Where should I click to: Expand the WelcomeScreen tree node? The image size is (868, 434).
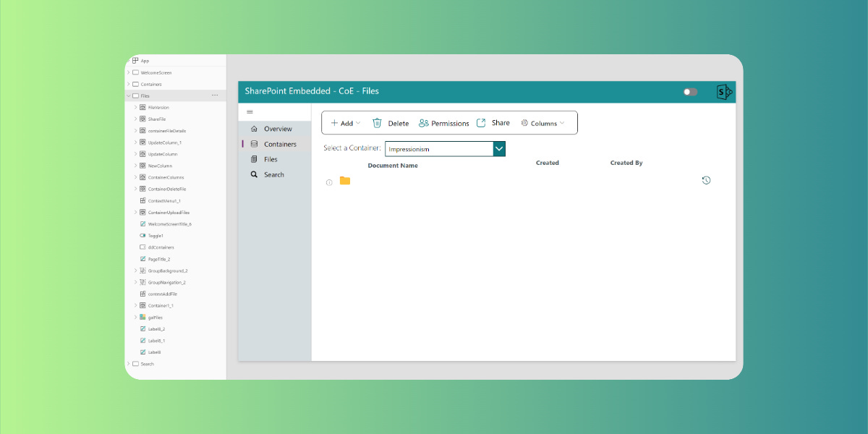point(129,72)
